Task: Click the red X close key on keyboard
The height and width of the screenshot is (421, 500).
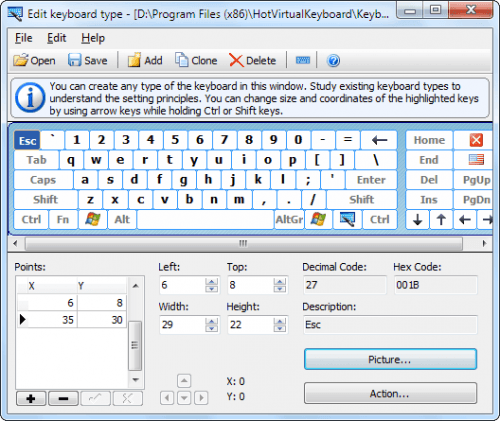Action: [x=476, y=140]
